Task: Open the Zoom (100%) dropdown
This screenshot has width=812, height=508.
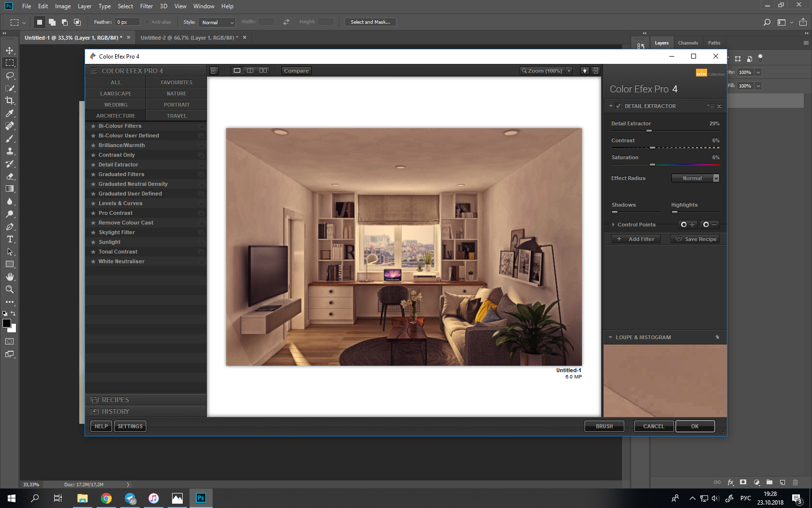Action: [x=546, y=71]
